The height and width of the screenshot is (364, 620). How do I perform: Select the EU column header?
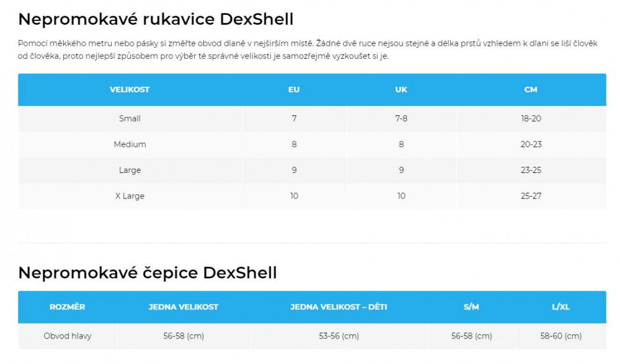[x=294, y=90]
